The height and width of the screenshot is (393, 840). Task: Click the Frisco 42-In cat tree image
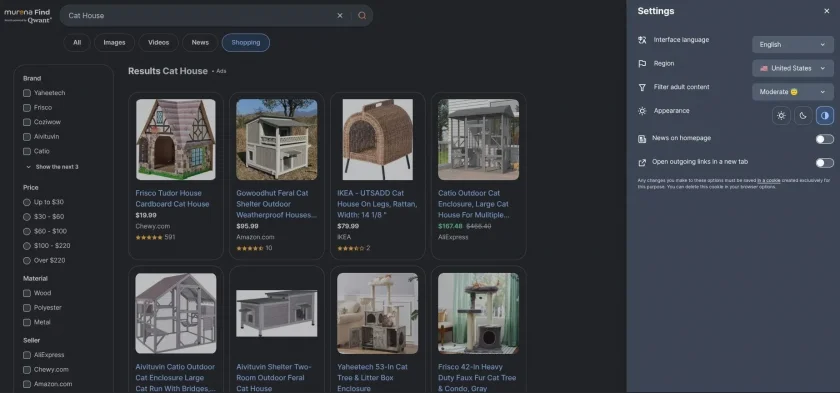(478, 313)
